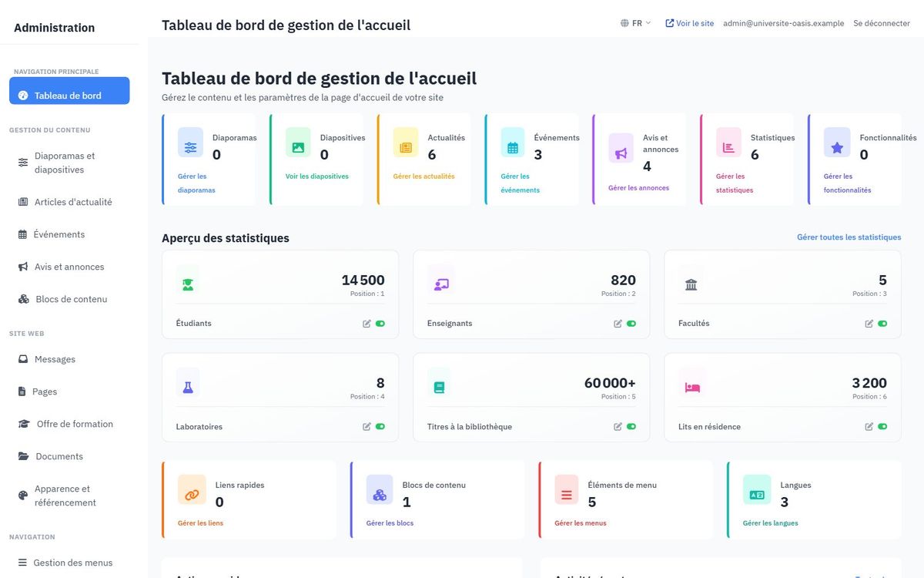Click the Administration sidebar title

coord(55,28)
